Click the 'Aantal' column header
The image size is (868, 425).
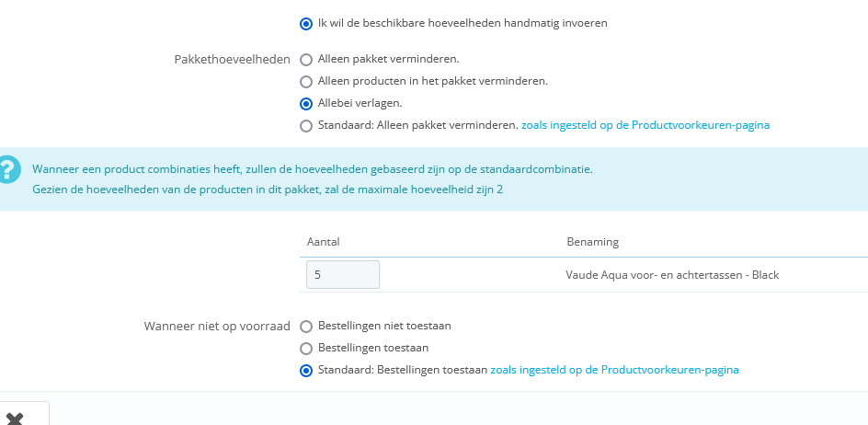pos(324,242)
